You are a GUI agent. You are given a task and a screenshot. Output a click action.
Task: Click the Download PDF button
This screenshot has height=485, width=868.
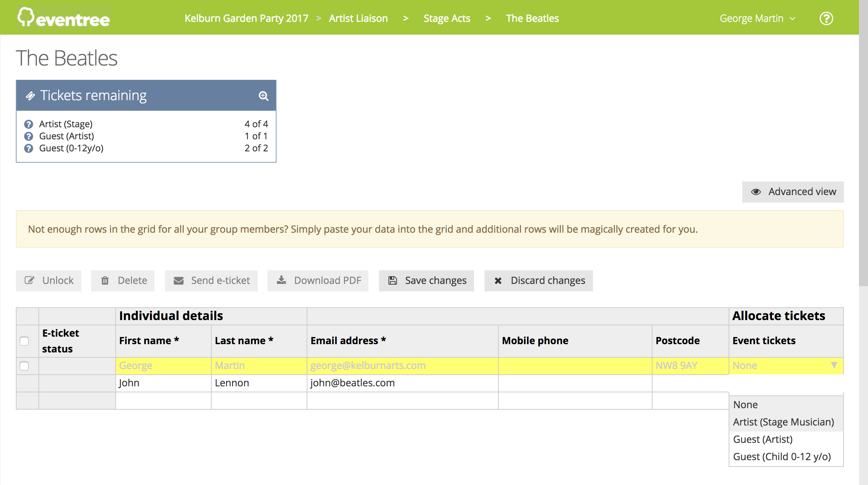pyautogui.click(x=318, y=281)
